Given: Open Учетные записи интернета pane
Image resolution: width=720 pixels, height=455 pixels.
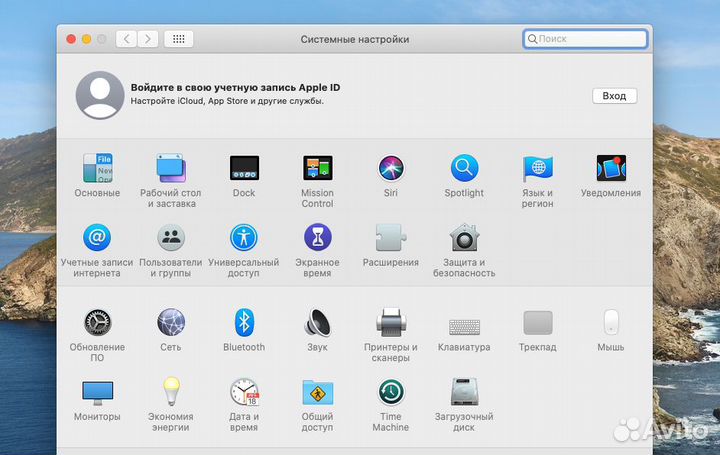Looking at the screenshot, I should (x=97, y=237).
